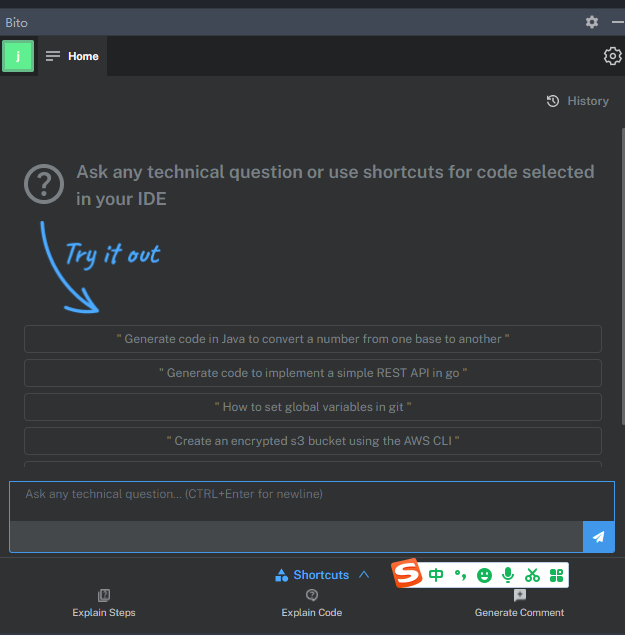Click the Explain Steps icon
The height and width of the screenshot is (635, 625).
coord(104,595)
